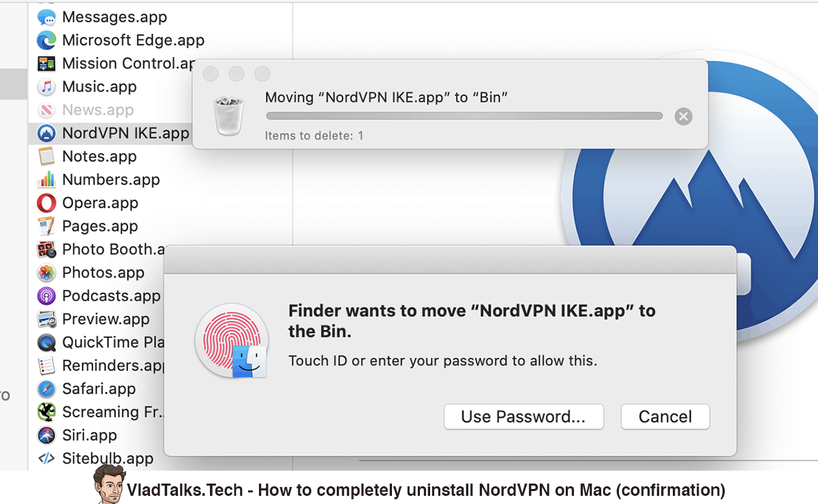The image size is (818, 504).
Task: Select the Opera.app file name
Action: point(100,203)
